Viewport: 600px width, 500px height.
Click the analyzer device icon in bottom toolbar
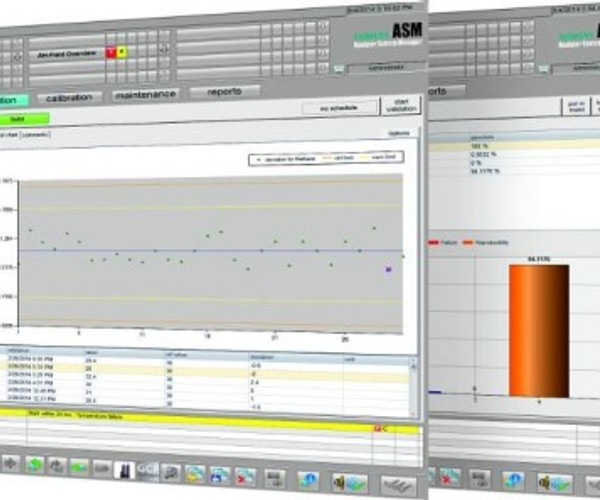(123, 470)
